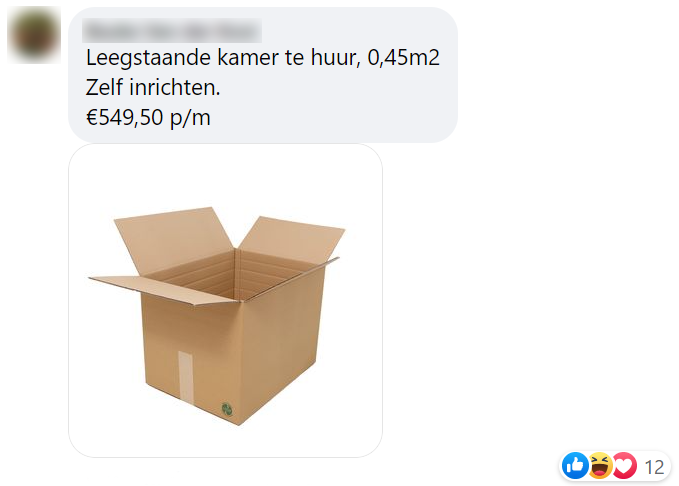Click the laughing Haha reaction emoji
The height and width of the screenshot is (486, 679).
click(600, 466)
